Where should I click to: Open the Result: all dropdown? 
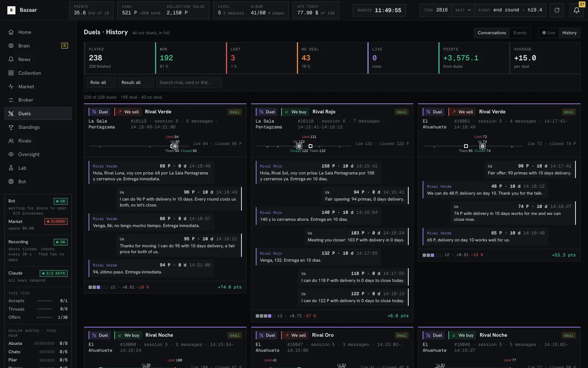(x=136, y=82)
